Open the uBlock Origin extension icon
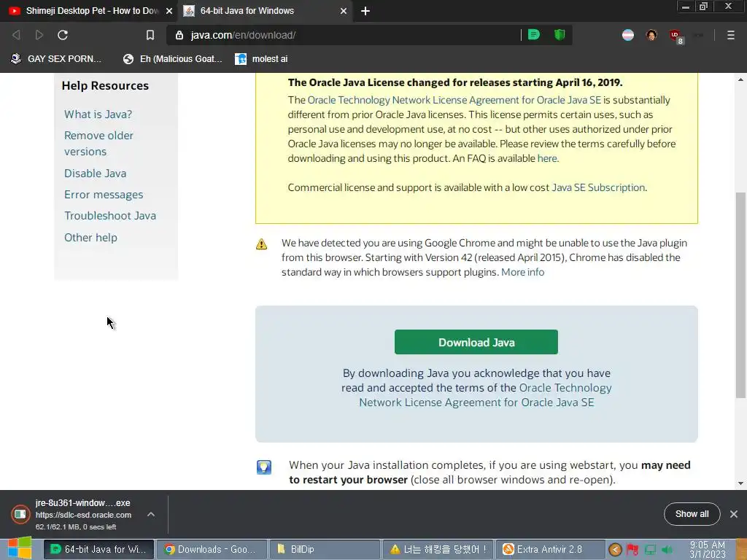The image size is (747, 560). [676, 36]
